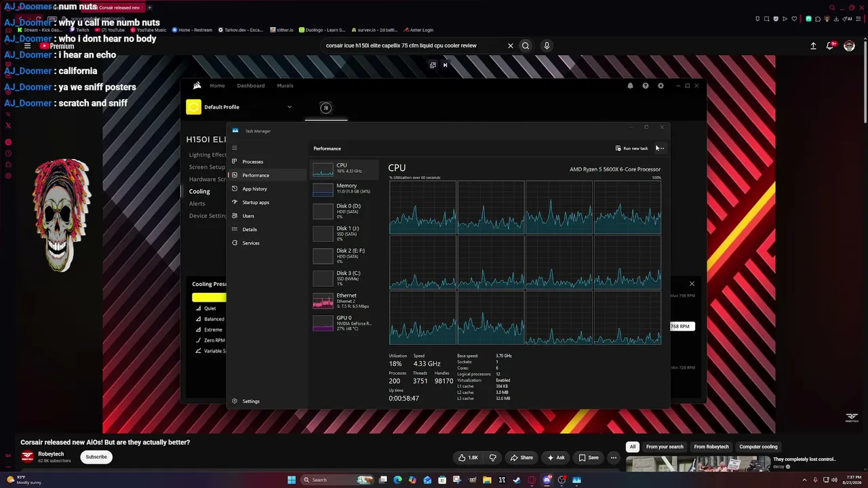Open YouTube create upload button

(813, 45)
